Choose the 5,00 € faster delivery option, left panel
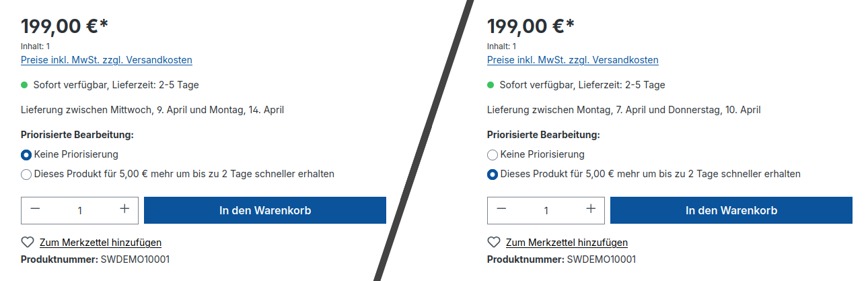The image size is (868, 281). [26, 175]
